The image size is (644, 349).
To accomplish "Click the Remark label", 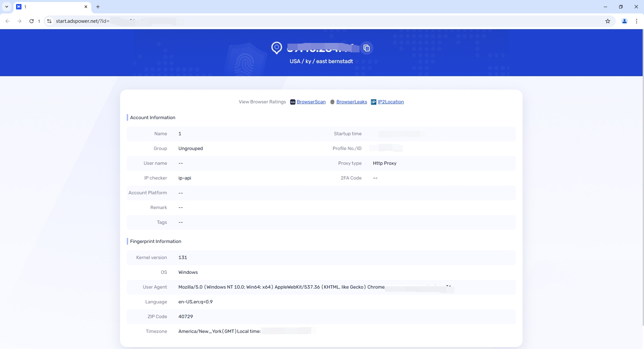I will (159, 208).
